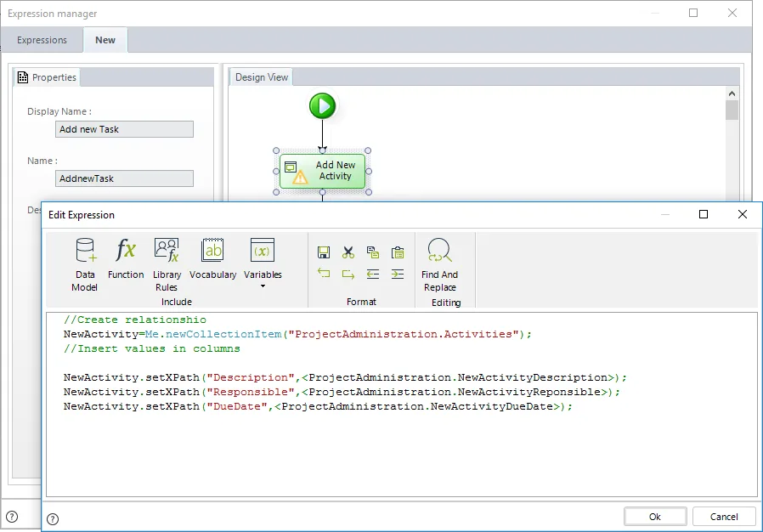The height and width of the screenshot is (532, 763).
Task: Click the Display Name field
Action: click(x=124, y=129)
